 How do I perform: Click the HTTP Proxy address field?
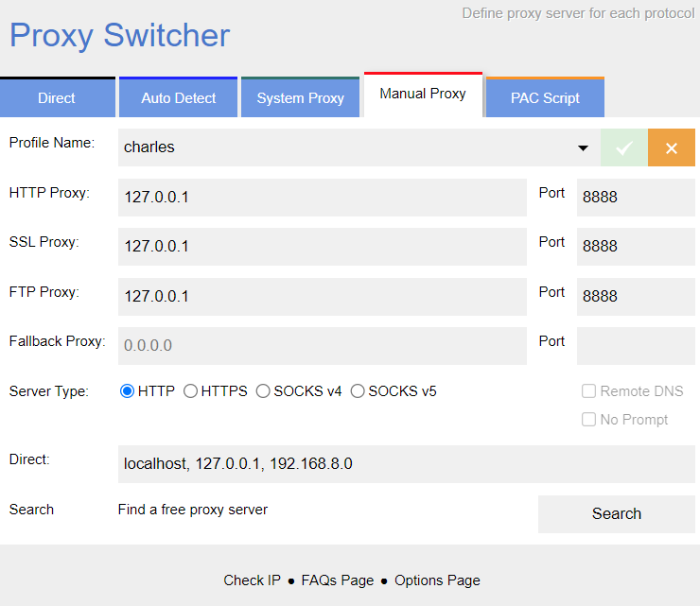[x=322, y=198]
